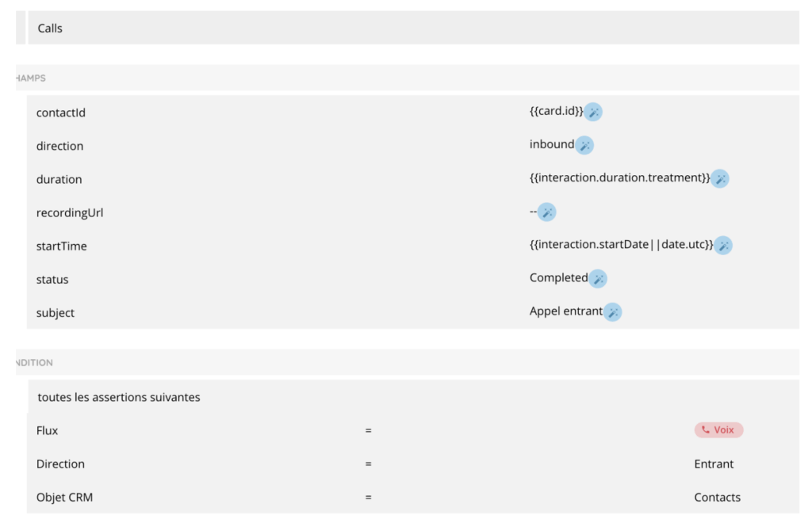Click the wand icon next to Completed
Screen dimensions: 812x523
pyautogui.click(x=598, y=279)
